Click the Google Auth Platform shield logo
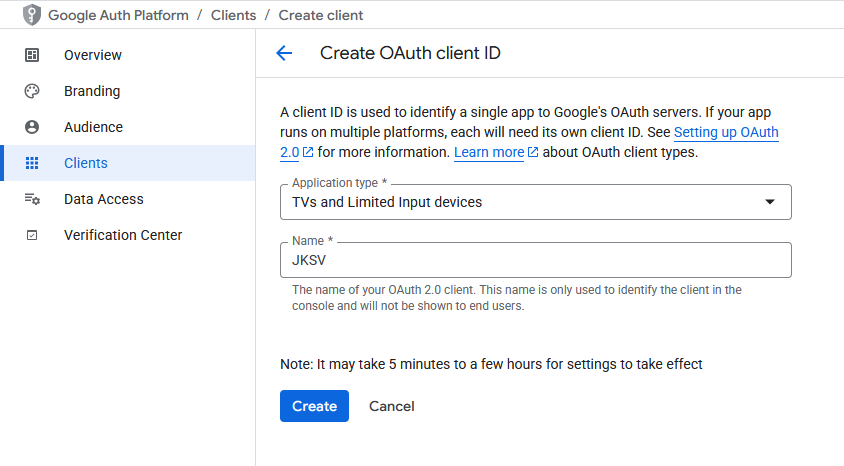This screenshot has height=466, width=844. [32, 16]
